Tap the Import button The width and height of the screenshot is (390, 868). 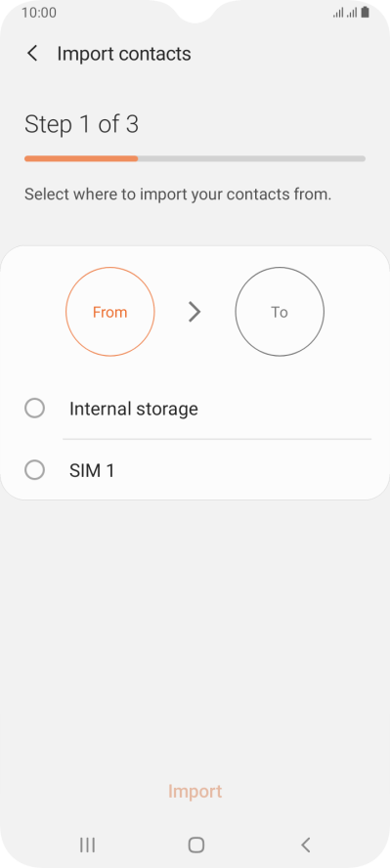point(195,791)
